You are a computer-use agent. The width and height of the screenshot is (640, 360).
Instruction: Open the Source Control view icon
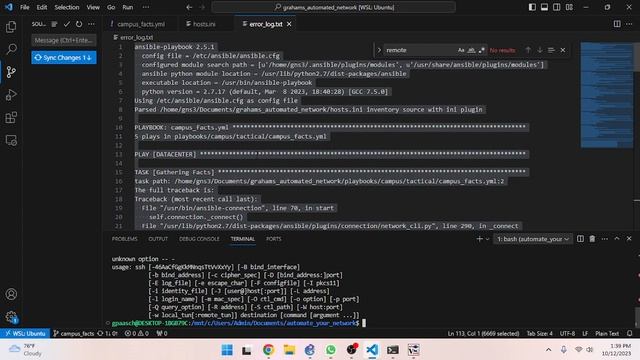[11, 72]
